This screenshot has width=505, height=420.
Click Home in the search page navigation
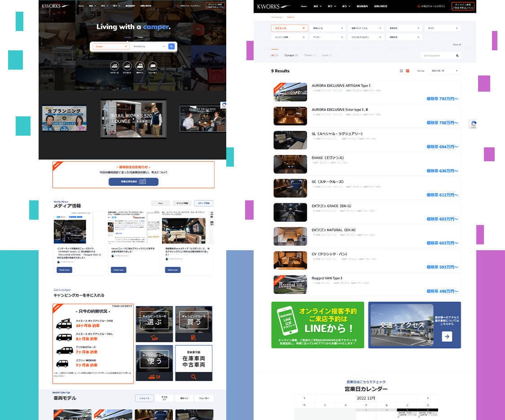pyautogui.click(x=304, y=6)
